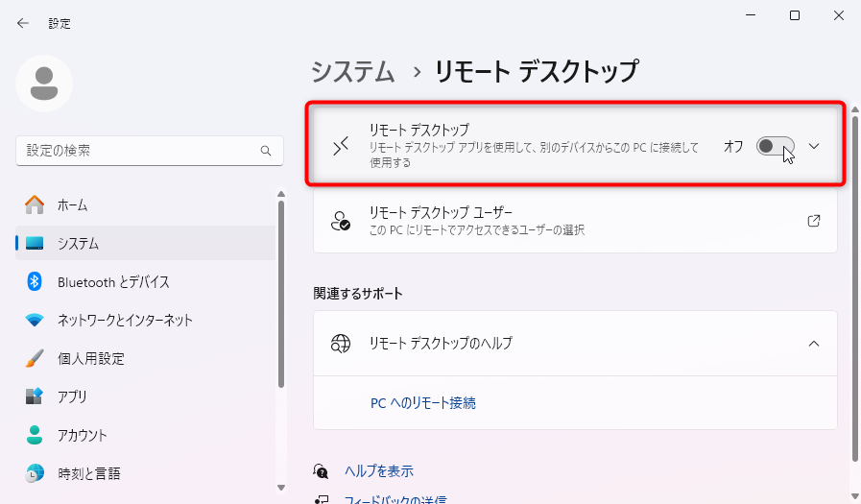Turn on the リモート デスクトップ toggle
This screenshot has width=861, height=504.
point(775,146)
